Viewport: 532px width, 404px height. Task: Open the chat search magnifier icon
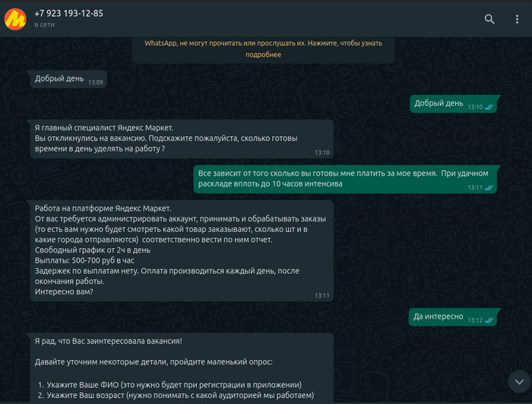(x=489, y=19)
